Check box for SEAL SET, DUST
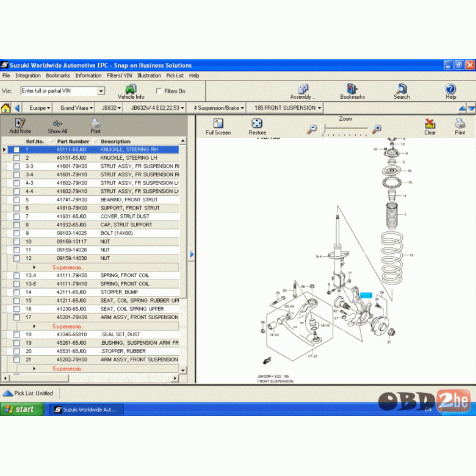The height and width of the screenshot is (476, 476). [16, 334]
